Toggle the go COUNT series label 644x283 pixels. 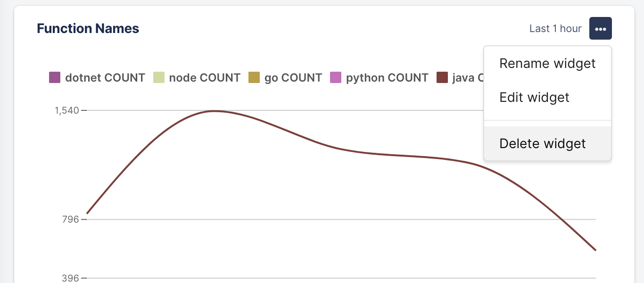pos(293,78)
